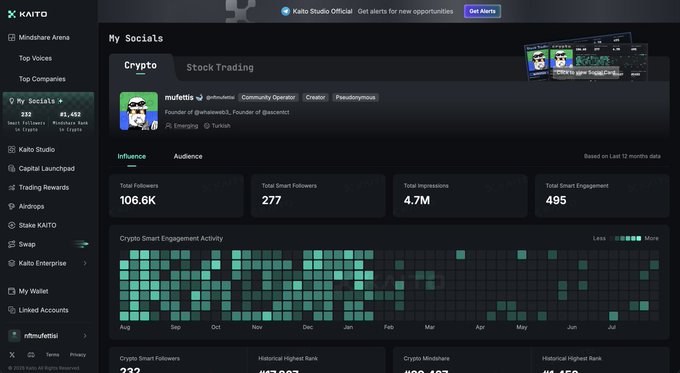Click the Total Followers 106.6K card
The image size is (680, 373).
[x=176, y=196]
